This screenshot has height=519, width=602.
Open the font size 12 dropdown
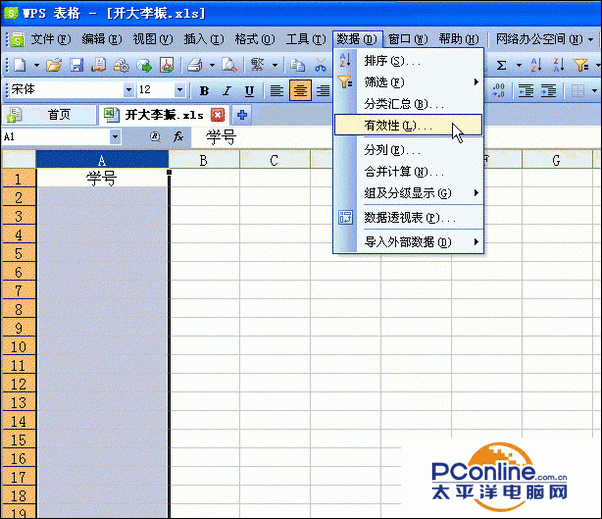point(179,90)
